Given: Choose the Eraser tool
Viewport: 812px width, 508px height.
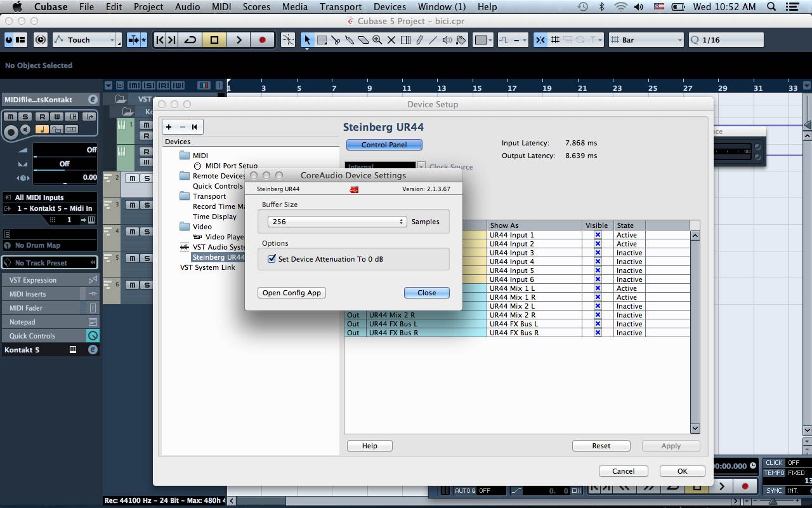Looking at the screenshot, I should pyautogui.click(x=363, y=40).
